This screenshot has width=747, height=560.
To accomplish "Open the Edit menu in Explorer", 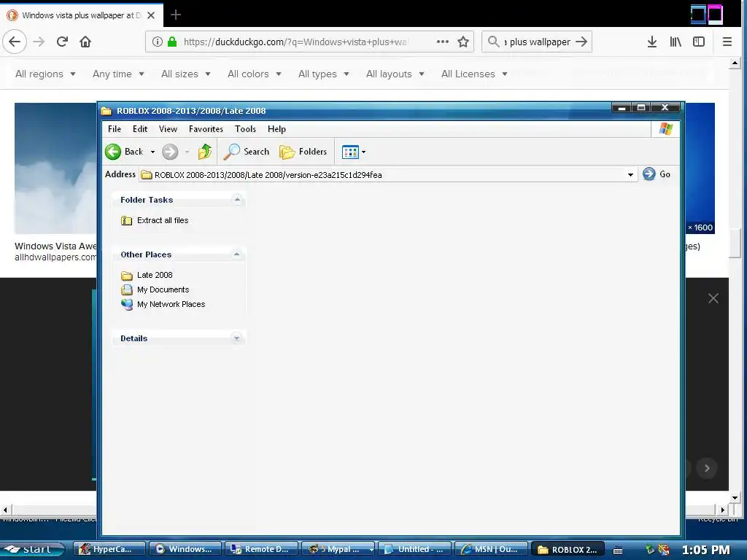I will [x=140, y=129].
